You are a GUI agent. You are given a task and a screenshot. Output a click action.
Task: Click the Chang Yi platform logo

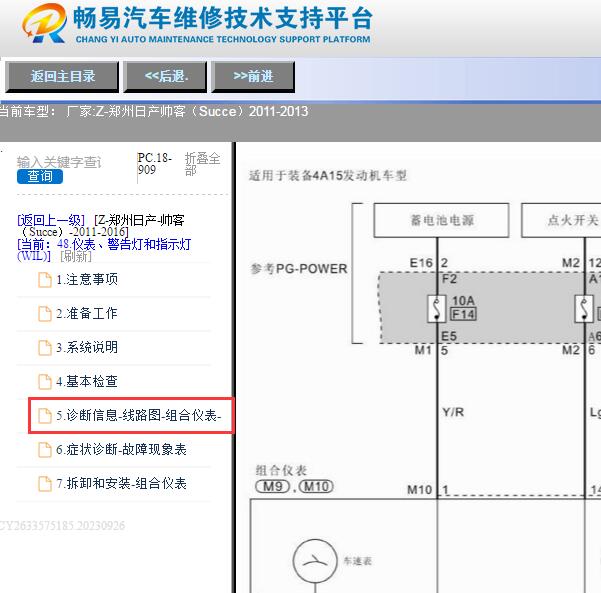coord(44,23)
